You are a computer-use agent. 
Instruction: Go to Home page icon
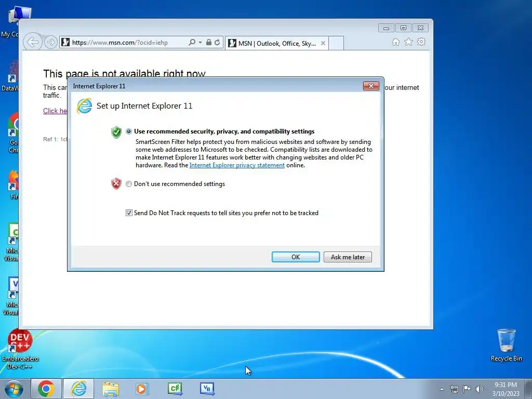pyautogui.click(x=395, y=42)
